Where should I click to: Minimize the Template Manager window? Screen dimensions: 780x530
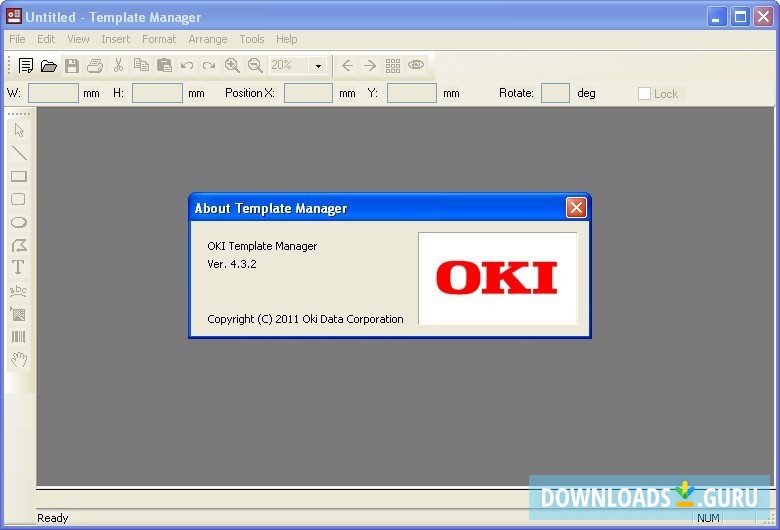[x=716, y=17]
